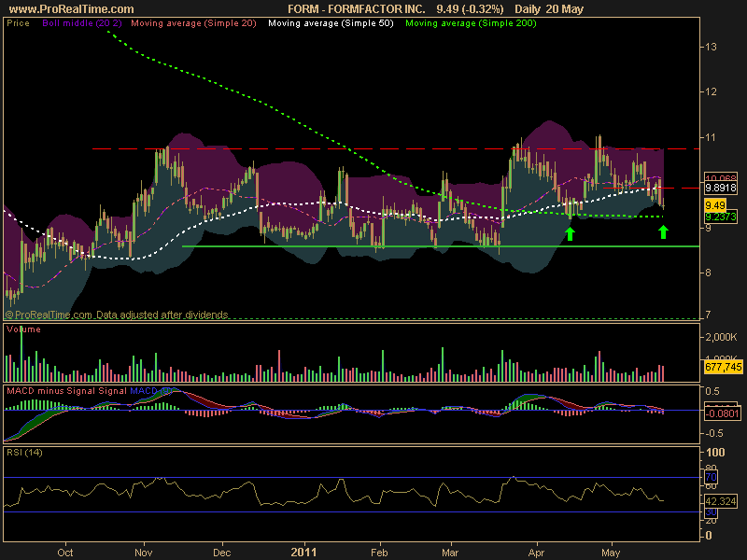Click the ProRealTime.com data adjusted copyright text
747x560 pixels.
pyautogui.click(x=117, y=315)
